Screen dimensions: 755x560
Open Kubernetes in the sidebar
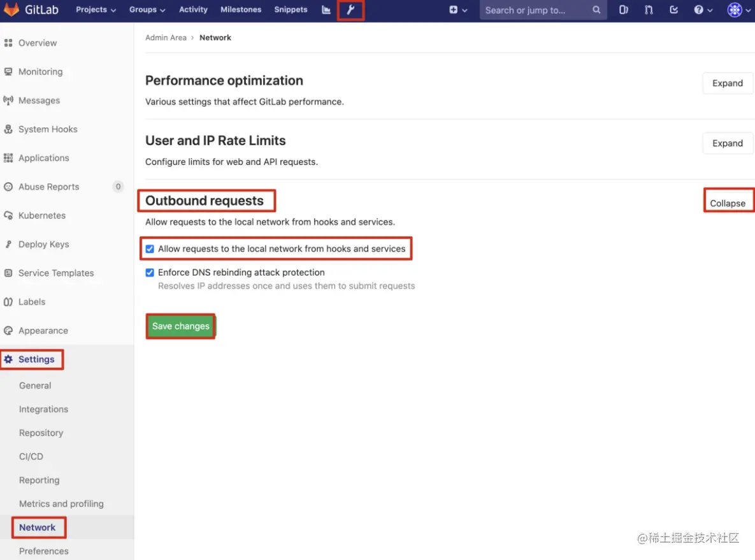coord(42,215)
